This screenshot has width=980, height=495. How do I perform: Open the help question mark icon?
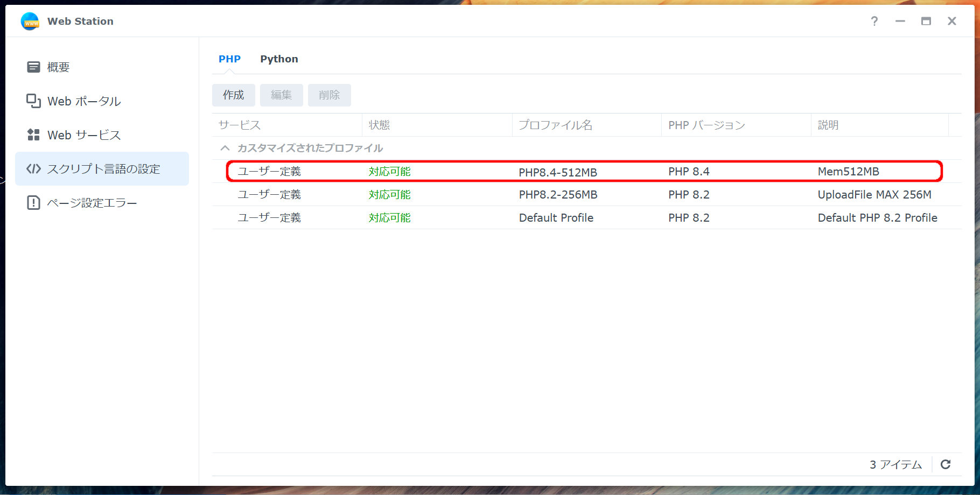(x=874, y=22)
